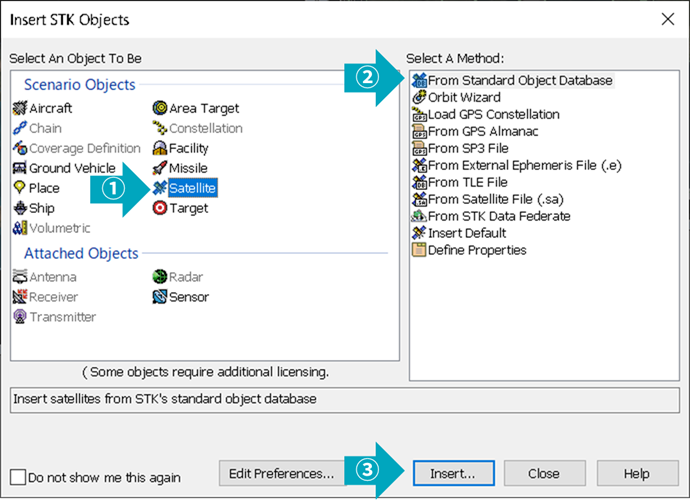
Task: Select the Area Target icon
Action: click(x=160, y=108)
